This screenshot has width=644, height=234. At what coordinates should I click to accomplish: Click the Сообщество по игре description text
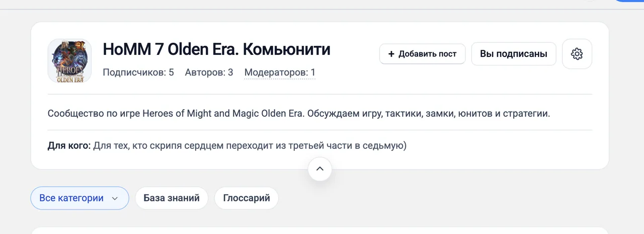tap(299, 113)
